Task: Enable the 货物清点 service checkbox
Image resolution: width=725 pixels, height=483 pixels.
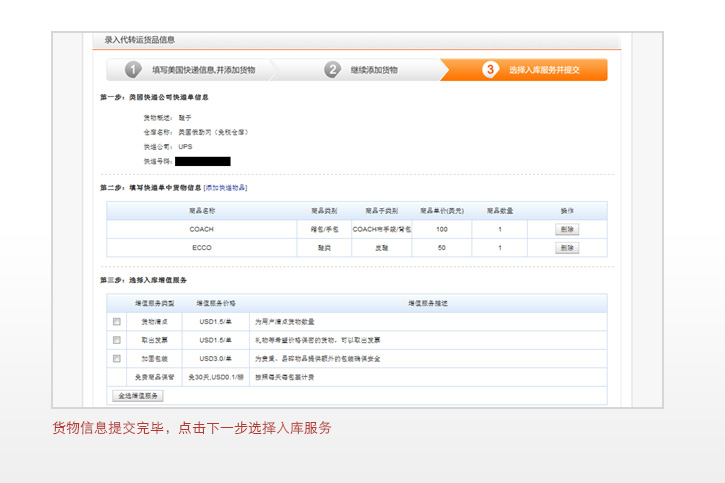Action: (x=117, y=322)
